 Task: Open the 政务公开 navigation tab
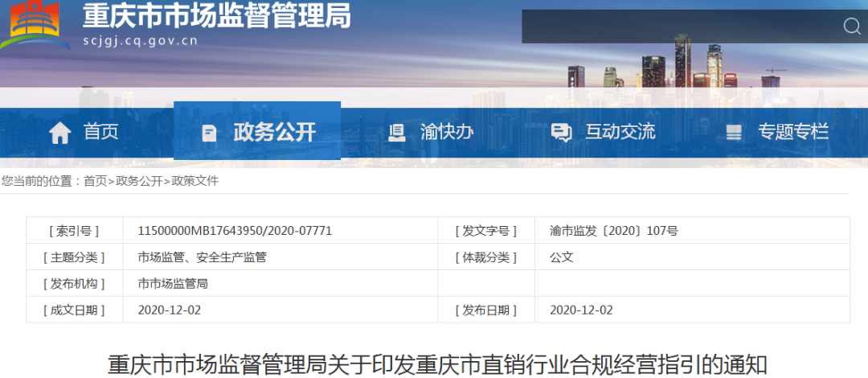[x=257, y=131]
